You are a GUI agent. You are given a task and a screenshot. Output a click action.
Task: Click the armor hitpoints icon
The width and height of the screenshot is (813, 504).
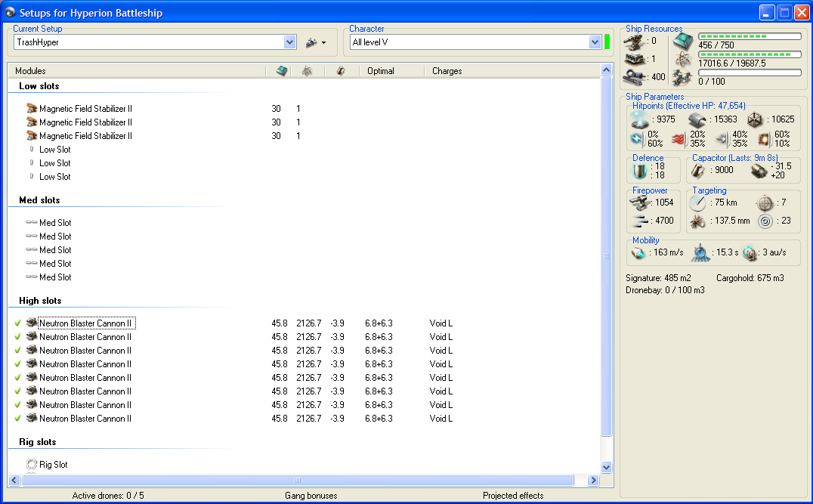(697, 120)
